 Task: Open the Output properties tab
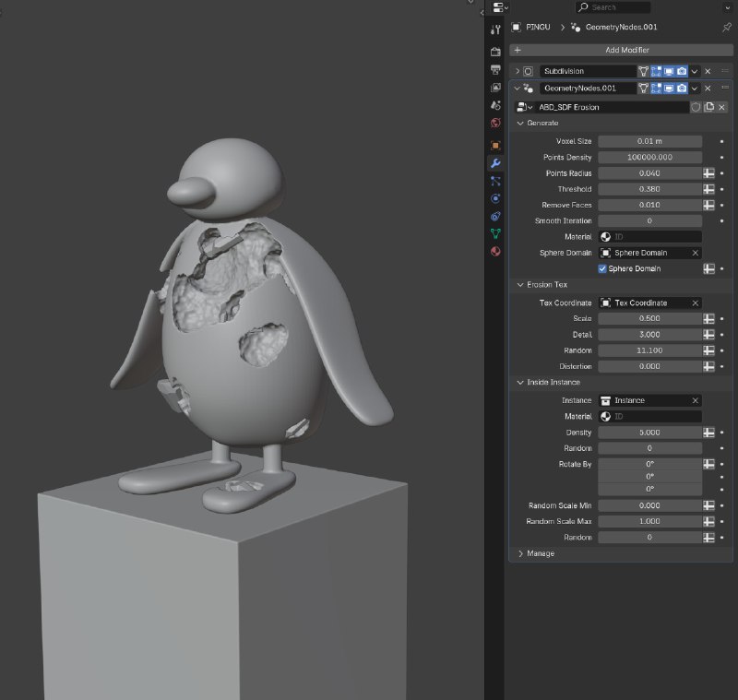tap(495, 69)
